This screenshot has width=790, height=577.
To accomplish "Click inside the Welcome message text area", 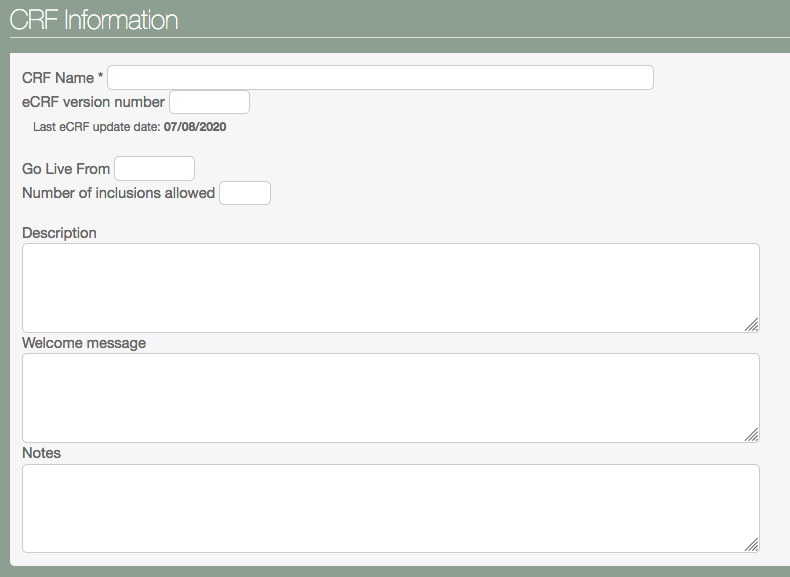I will click(390, 397).
